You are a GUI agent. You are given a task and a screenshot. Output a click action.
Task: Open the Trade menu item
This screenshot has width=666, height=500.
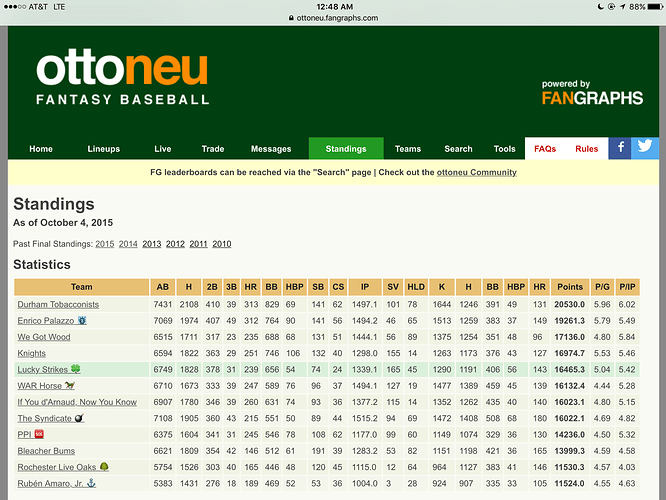[x=213, y=149]
